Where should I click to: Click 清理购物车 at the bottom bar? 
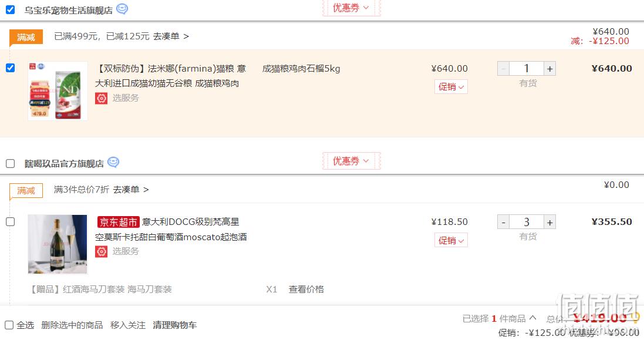point(174,325)
